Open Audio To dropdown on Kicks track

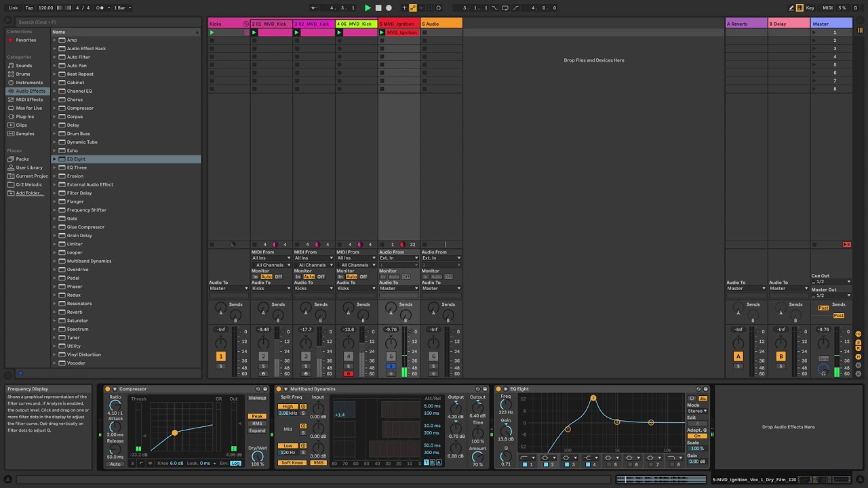tap(229, 289)
